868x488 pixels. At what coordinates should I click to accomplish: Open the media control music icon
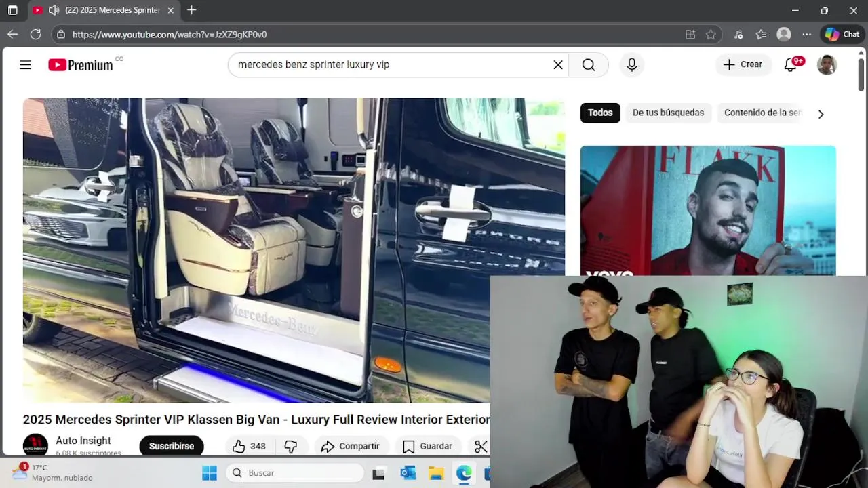pos(738,35)
